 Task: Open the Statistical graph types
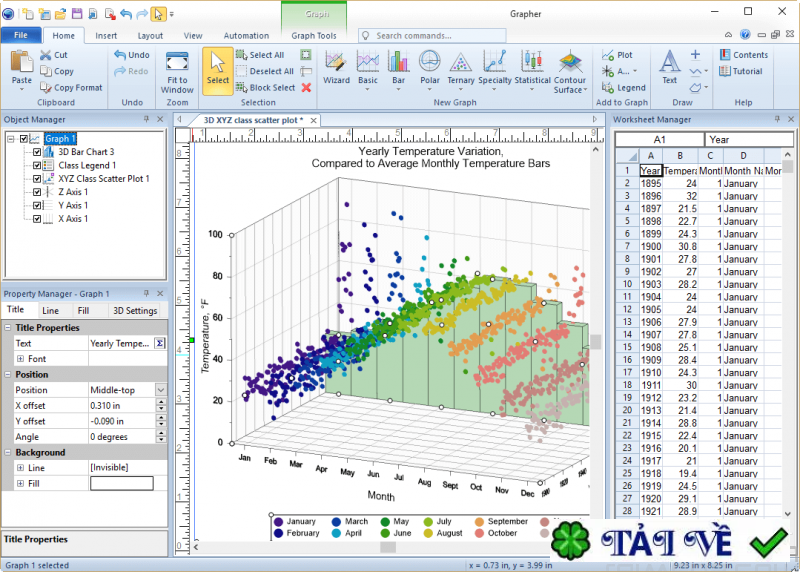coord(532,68)
